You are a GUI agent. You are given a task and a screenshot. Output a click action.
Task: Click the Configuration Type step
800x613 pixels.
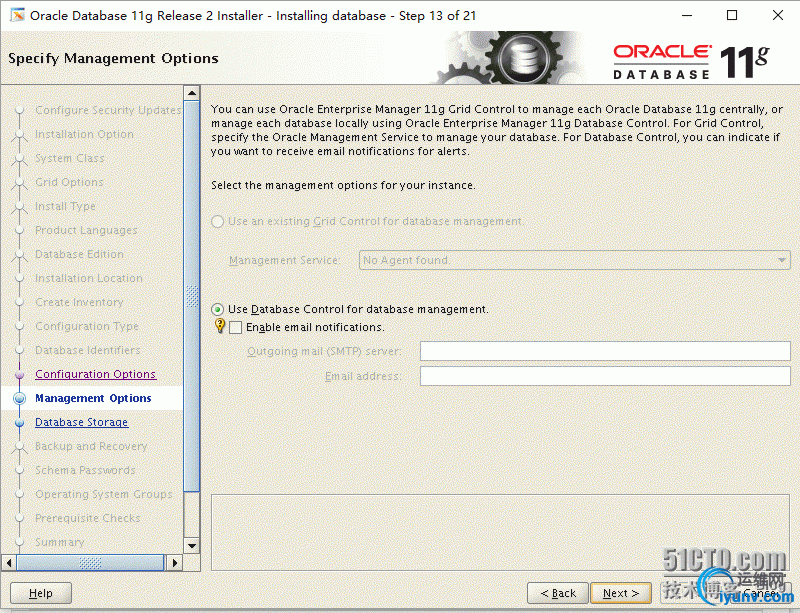pyautogui.click(x=87, y=326)
